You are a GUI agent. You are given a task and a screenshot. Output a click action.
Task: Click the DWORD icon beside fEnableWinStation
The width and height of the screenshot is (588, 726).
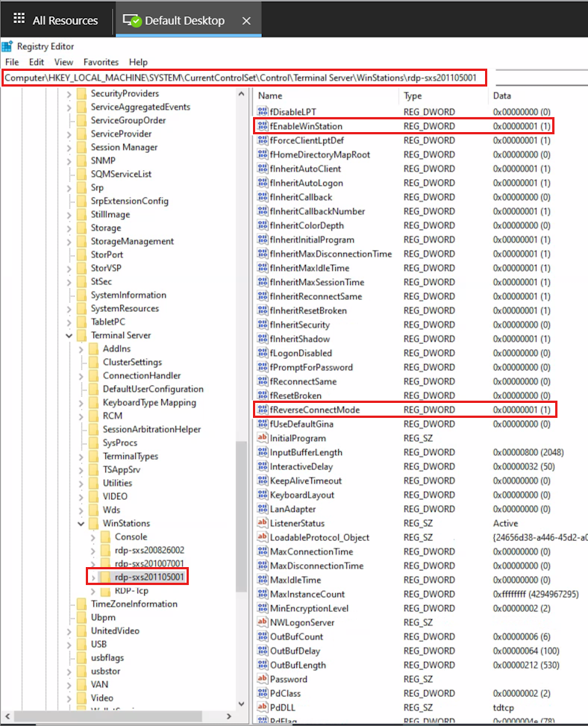263,126
